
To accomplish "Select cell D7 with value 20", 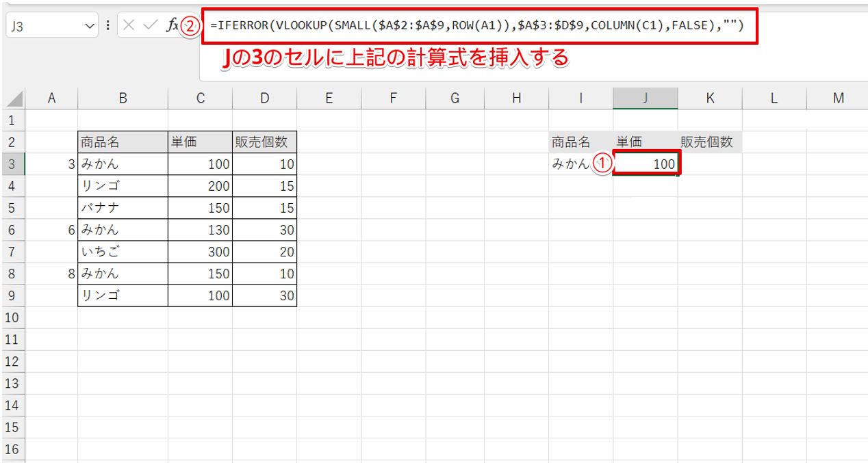I will pyautogui.click(x=265, y=252).
